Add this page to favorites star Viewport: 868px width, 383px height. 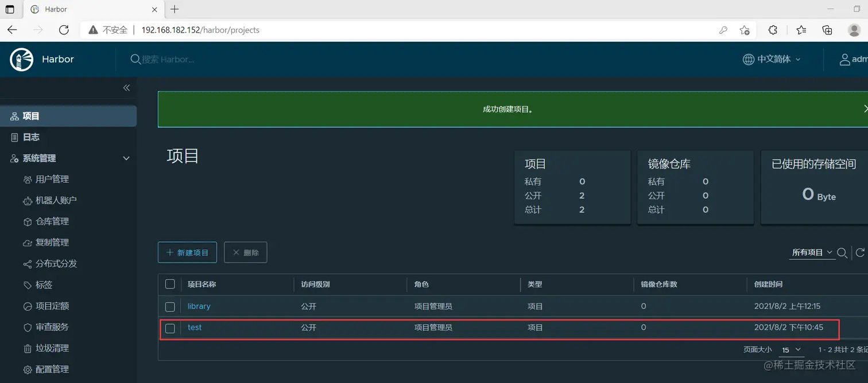[x=745, y=30]
